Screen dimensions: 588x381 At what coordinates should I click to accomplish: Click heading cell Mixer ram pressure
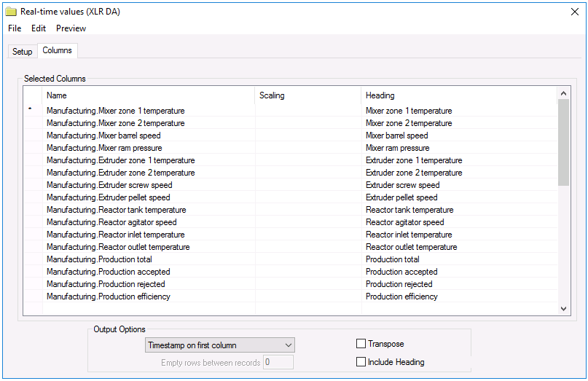click(x=459, y=148)
